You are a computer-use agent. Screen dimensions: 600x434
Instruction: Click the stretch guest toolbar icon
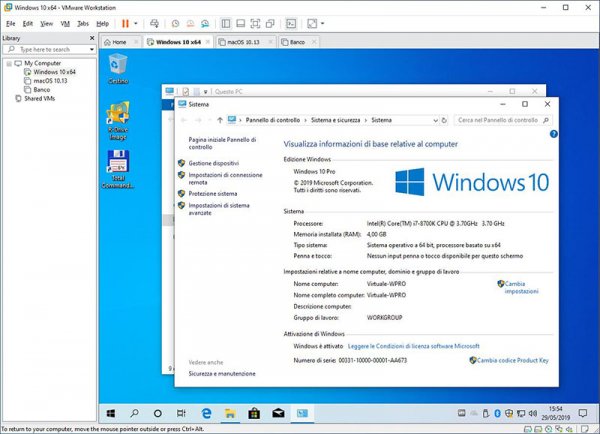click(x=312, y=24)
